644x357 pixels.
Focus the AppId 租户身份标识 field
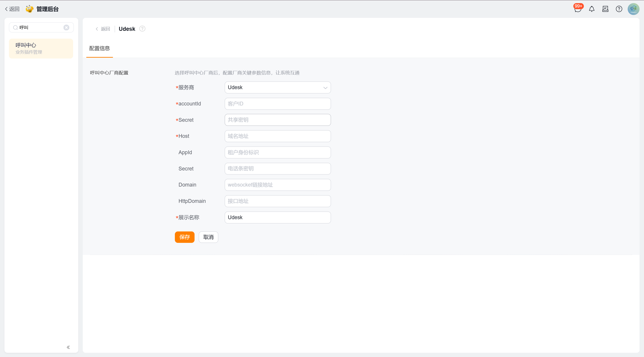[278, 152]
